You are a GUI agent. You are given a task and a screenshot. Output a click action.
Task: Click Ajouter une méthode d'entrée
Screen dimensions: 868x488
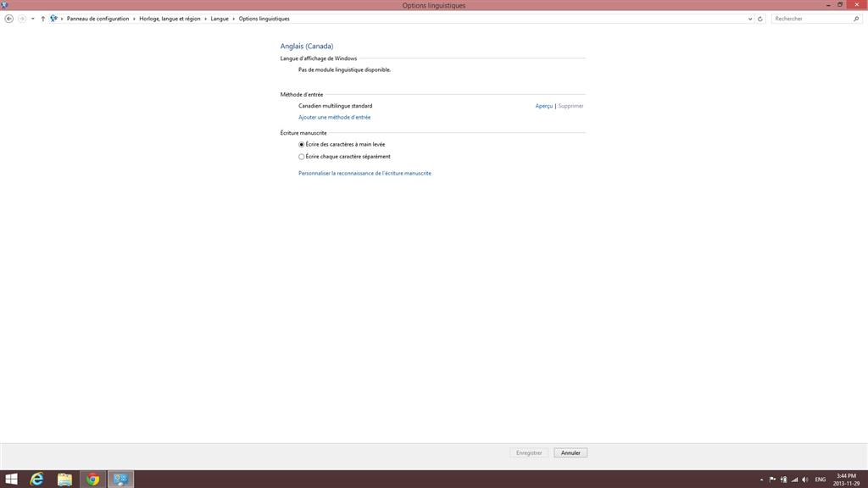pos(334,117)
